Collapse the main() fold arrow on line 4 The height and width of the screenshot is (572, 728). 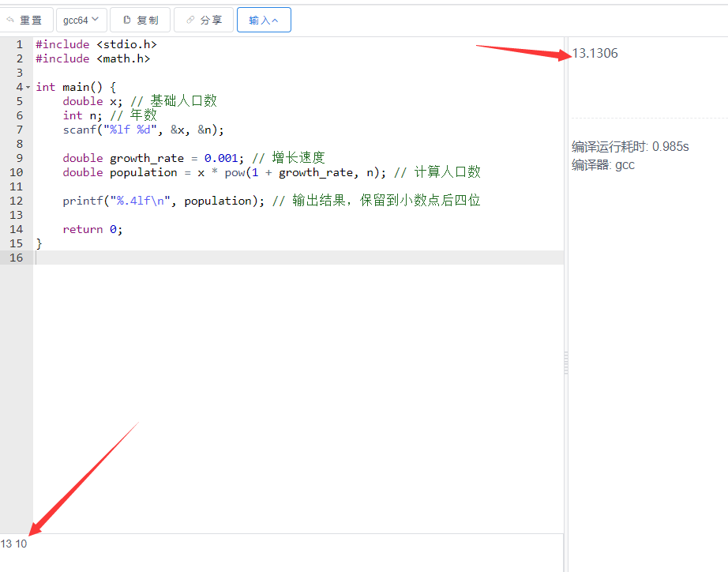tap(28, 88)
